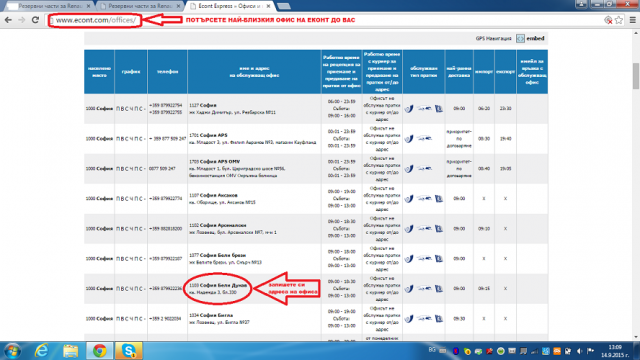Viewport: 640px width, 360px height.
Task: Click the 09:15 import time in София Бели Дунав row
Action: coord(484,289)
